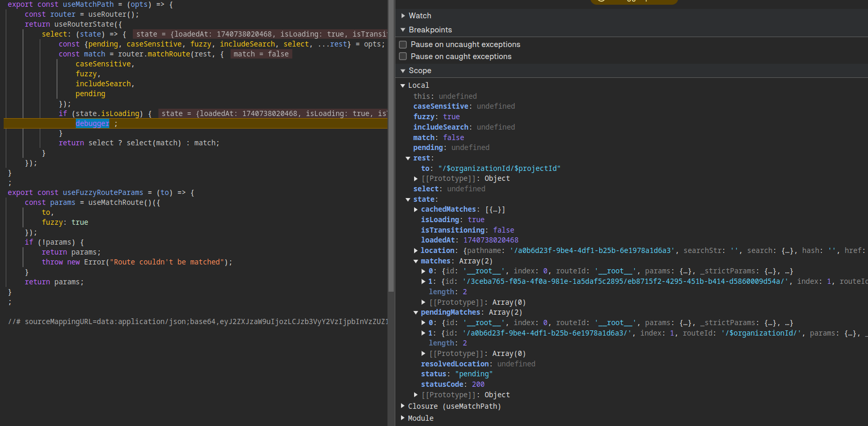Screen dimensions: 868x426
Task: Click the inline match = false value hint
Action: (x=261, y=54)
